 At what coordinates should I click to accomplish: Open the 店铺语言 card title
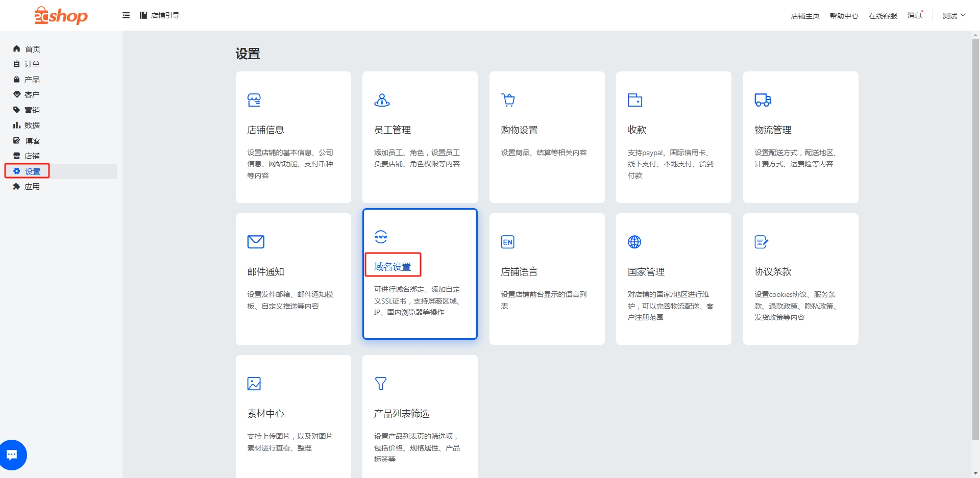[519, 272]
